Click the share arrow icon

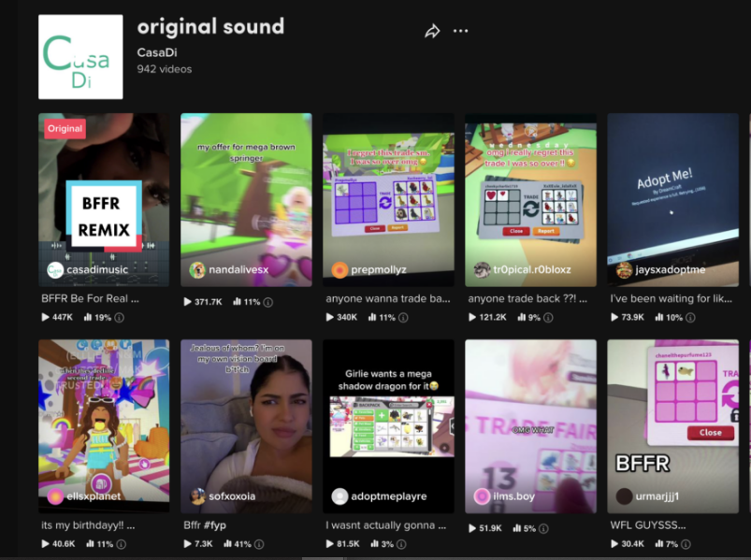[432, 31]
